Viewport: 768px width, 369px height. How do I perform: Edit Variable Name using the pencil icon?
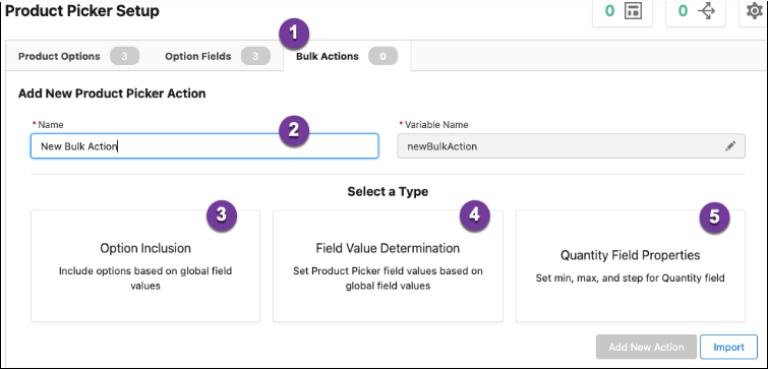730,146
